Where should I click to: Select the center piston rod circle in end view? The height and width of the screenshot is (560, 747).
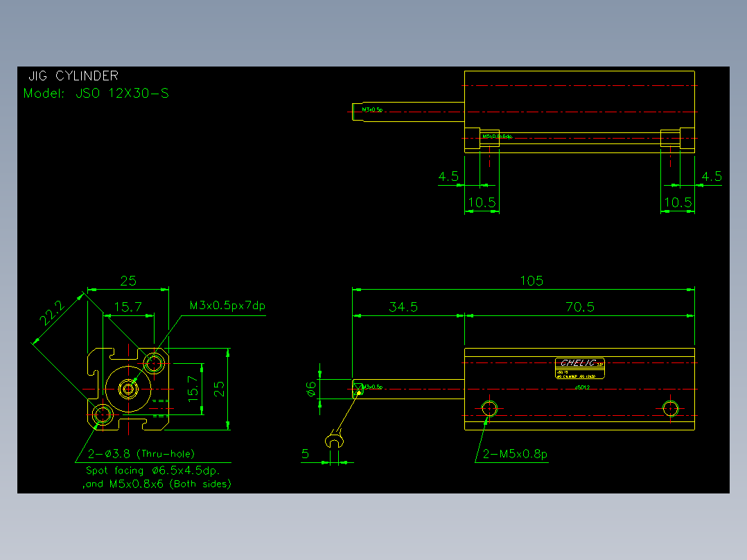128,390
